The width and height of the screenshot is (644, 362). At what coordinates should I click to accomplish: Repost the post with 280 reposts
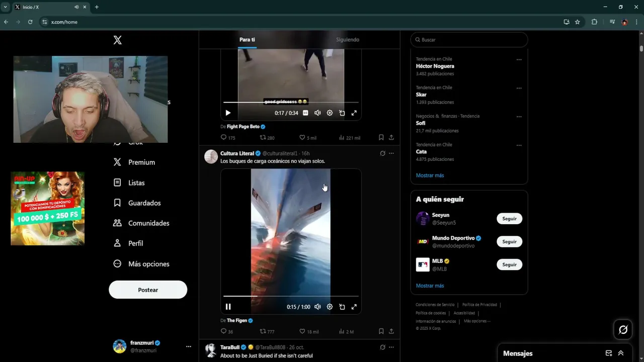[x=267, y=137]
